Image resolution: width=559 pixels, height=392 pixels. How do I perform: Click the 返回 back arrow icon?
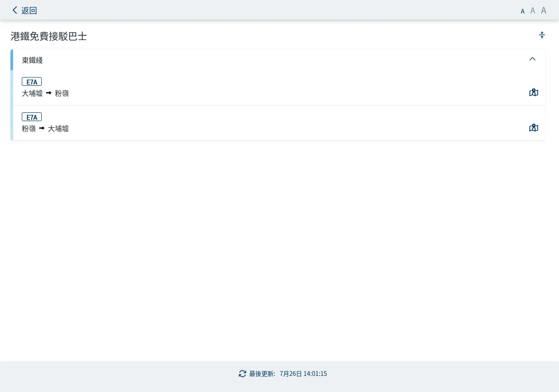(15, 10)
